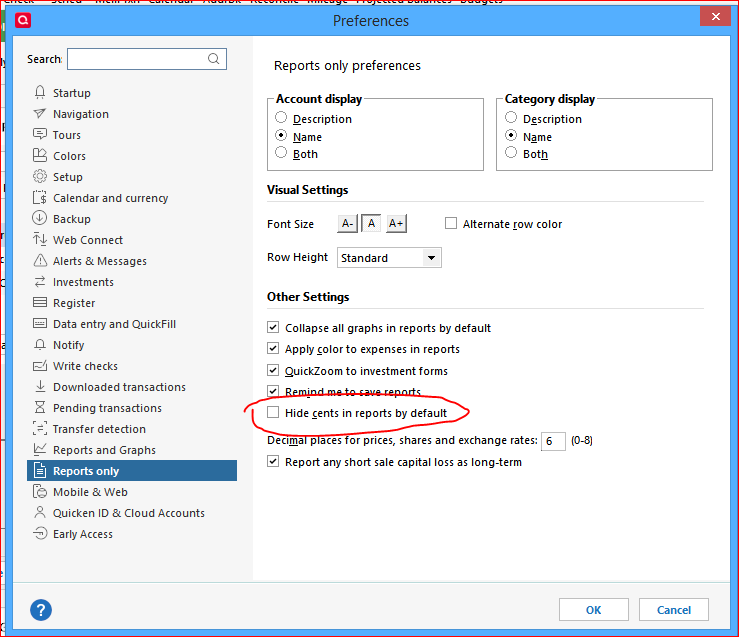Select Description under Category display
Image resolution: width=739 pixels, height=637 pixels.
[511, 117]
